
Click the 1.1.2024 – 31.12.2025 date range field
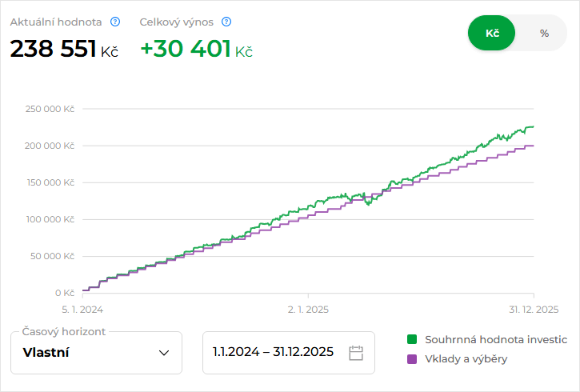[272, 353]
